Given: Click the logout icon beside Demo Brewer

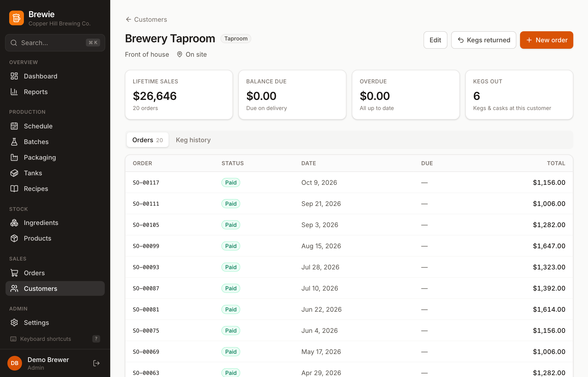Looking at the screenshot, I should 96,363.
